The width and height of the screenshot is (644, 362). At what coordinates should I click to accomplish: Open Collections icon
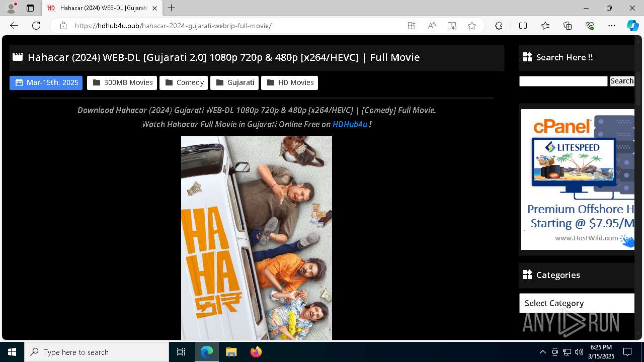pyautogui.click(x=568, y=26)
